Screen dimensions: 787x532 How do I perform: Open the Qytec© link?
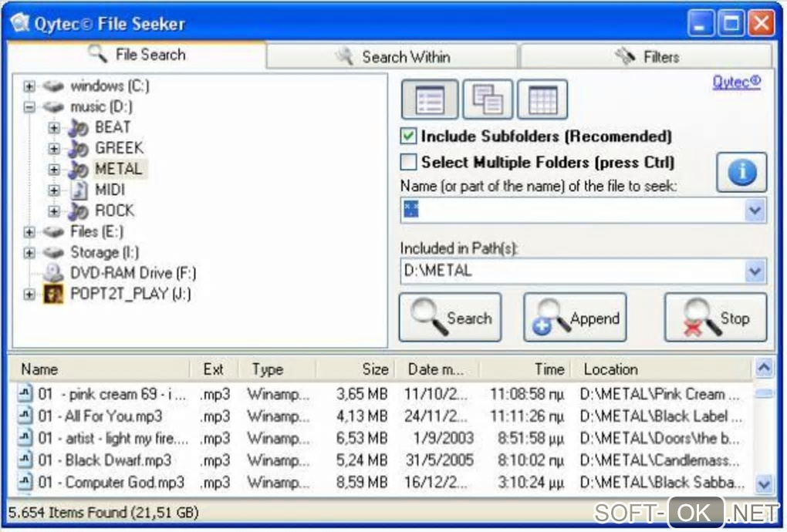click(736, 82)
